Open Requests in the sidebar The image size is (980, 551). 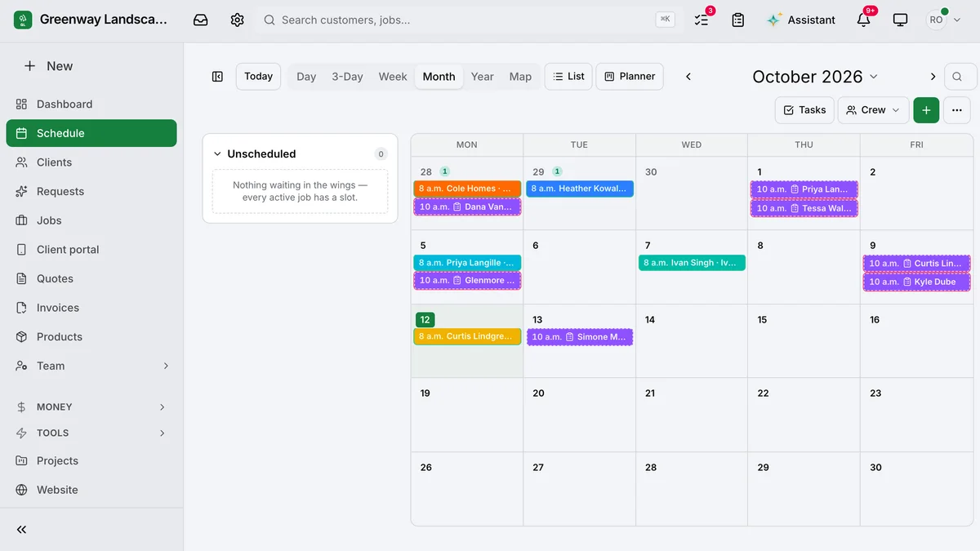pos(91,191)
